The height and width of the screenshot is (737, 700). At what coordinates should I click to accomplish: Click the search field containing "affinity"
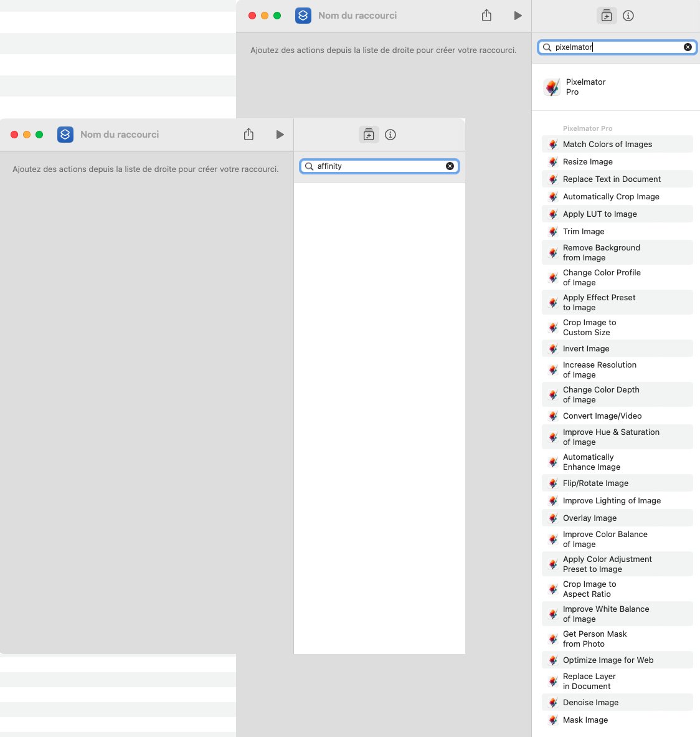coord(380,166)
